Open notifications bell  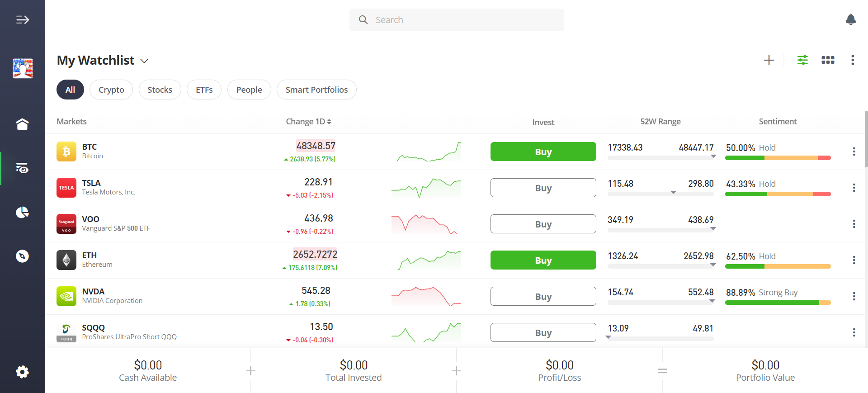coord(850,19)
